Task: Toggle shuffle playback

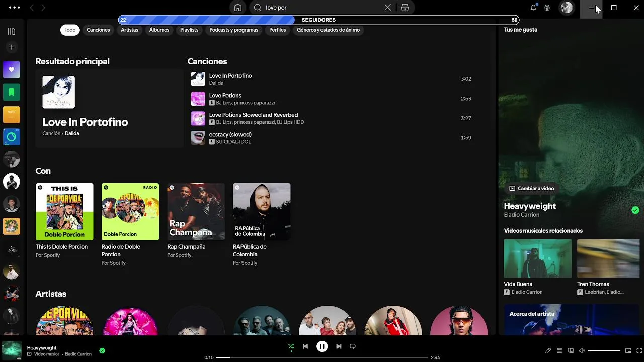Action: point(291,346)
